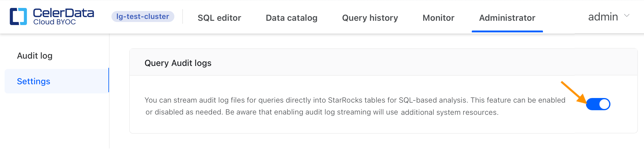Click the black rectangle left of the toggle
This screenshot has height=149, width=644.
point(570,102)
